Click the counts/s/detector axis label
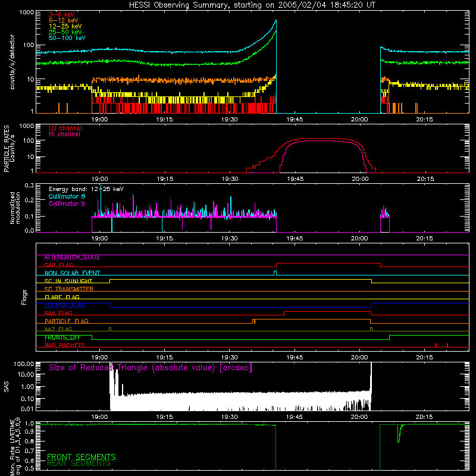The height and width of the screenshot is (476, 476). pyautogui.click(x=12, y=62)
